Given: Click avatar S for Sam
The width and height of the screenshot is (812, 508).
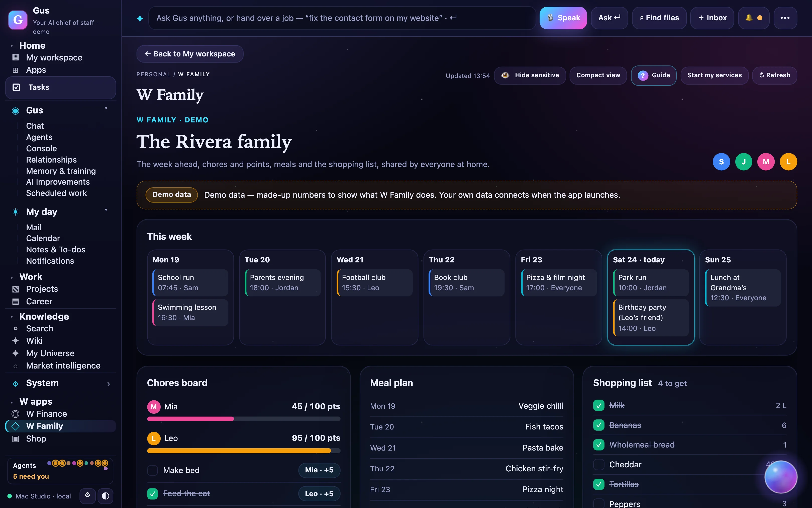Looking at the screenshot, I should coord(721,162).
